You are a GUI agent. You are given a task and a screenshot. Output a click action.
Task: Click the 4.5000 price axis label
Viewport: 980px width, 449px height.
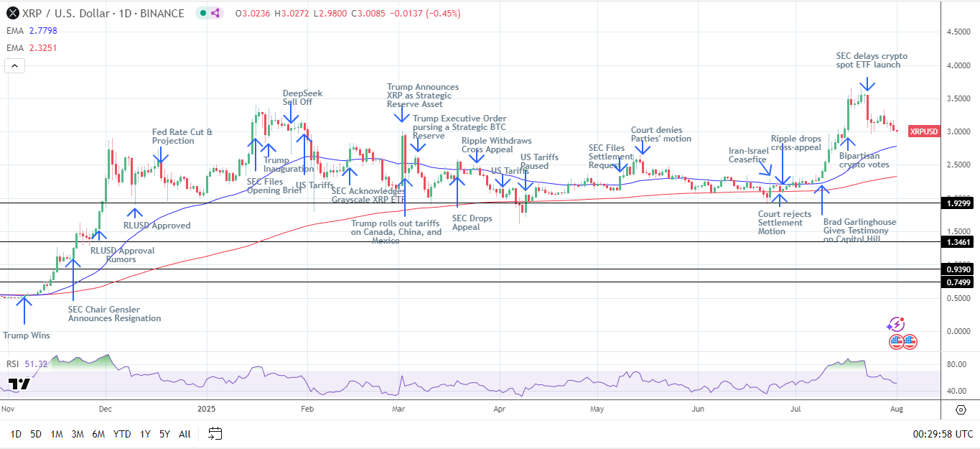959,32
